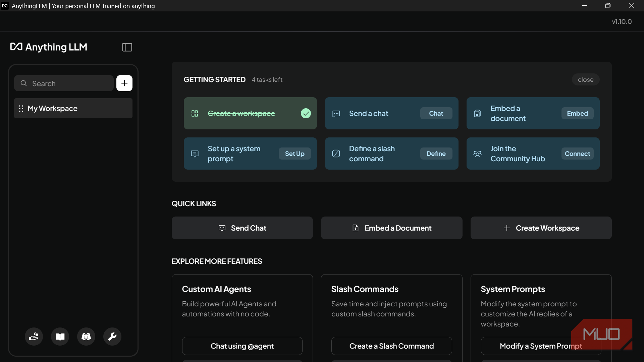Image resolution: width=644 pixels, height=362 pixels.
Task: Open the Send Chat quick link
Action: 242,228
